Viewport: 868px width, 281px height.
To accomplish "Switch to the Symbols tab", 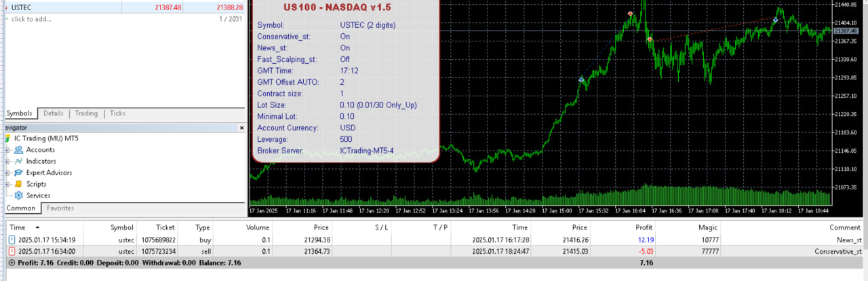I will [x=20, y=113].
